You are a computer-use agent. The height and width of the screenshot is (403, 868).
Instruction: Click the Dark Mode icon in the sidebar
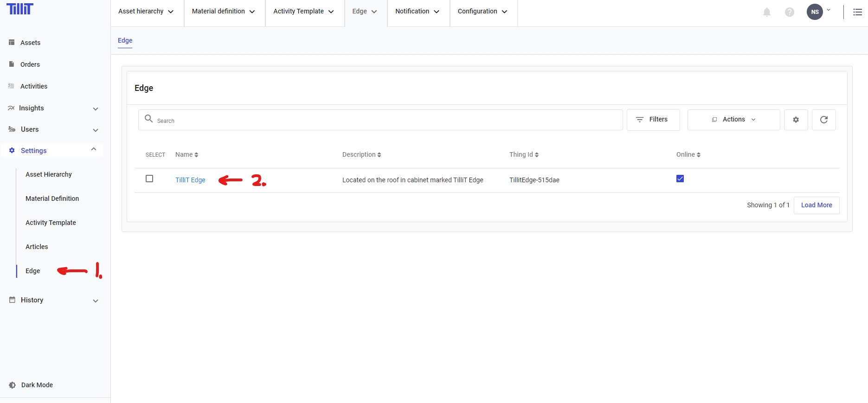pyautogui.click(x=13, y=385)
